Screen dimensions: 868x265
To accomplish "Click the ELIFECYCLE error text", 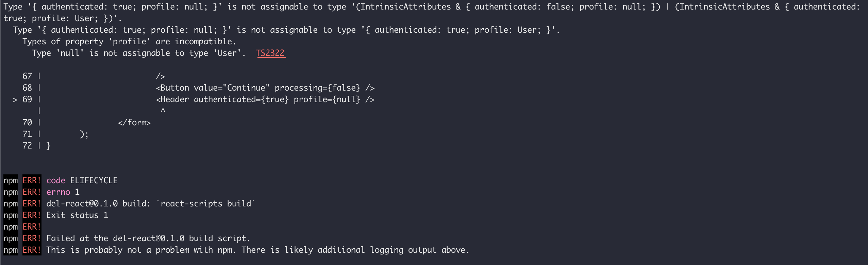I will coord(94,181).
